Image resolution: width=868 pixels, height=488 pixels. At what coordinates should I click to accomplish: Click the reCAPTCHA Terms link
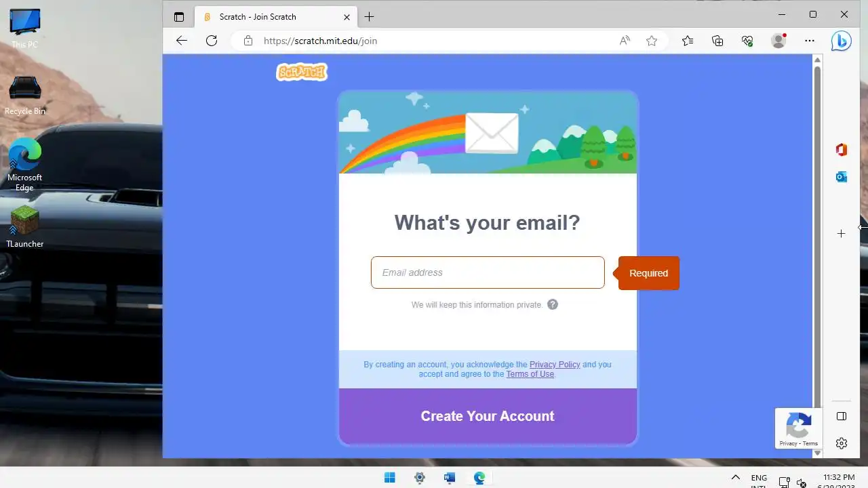click(x=810, y=444)
